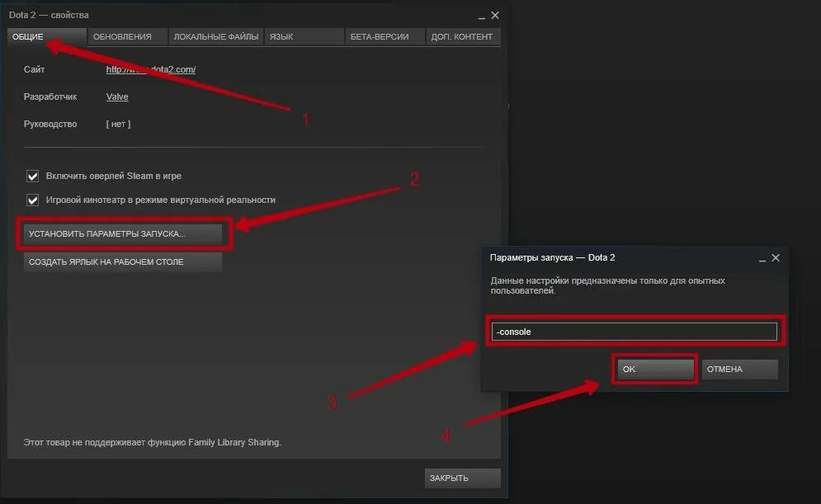821x504 pixels.
Task: Click the Сайт label
Action: tap(34, 69)
